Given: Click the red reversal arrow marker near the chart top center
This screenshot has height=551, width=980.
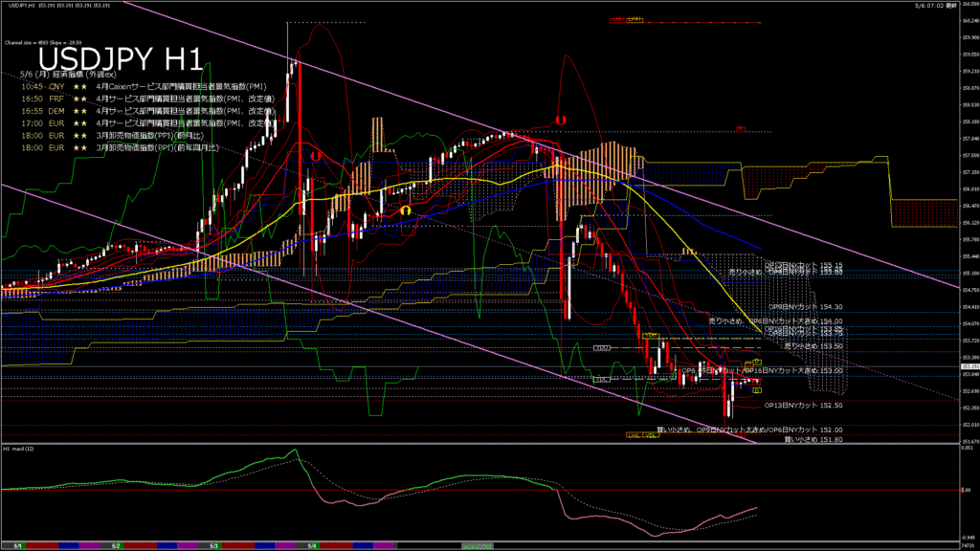Looking at the screenshot, I should point(560,120).
